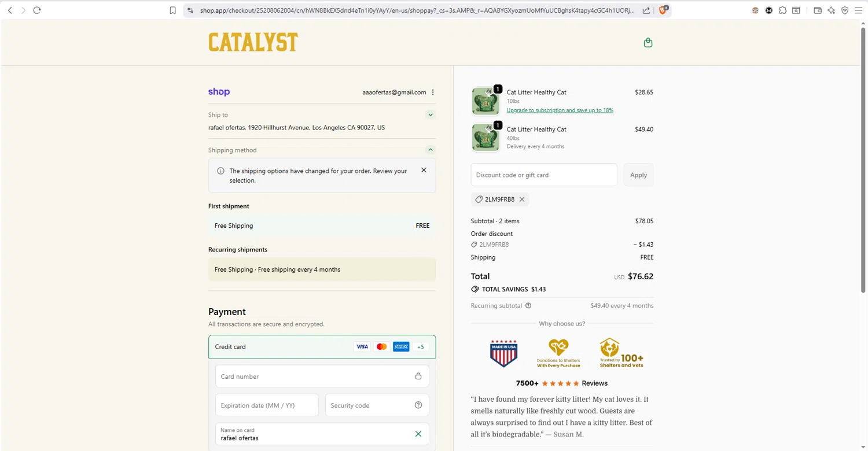Click the $49.40 item price
This screenshot has width=868, height=451.
click(x=644, y=129)
